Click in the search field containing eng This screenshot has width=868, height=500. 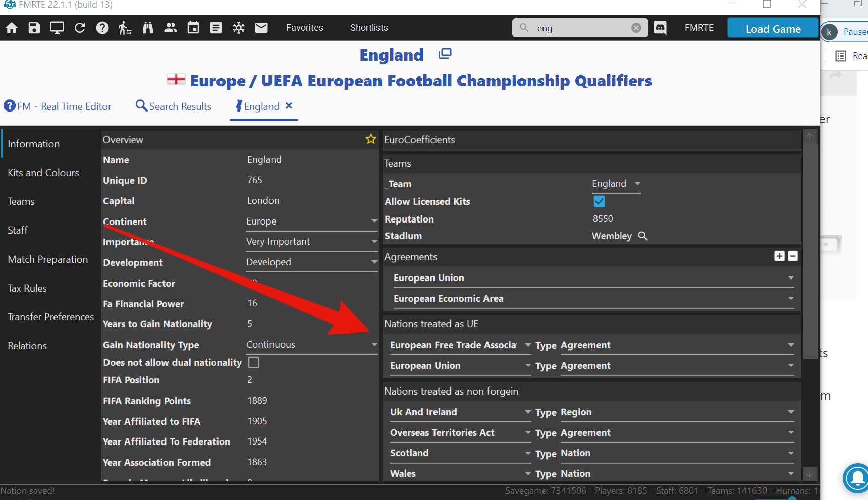tap(580, 28)
